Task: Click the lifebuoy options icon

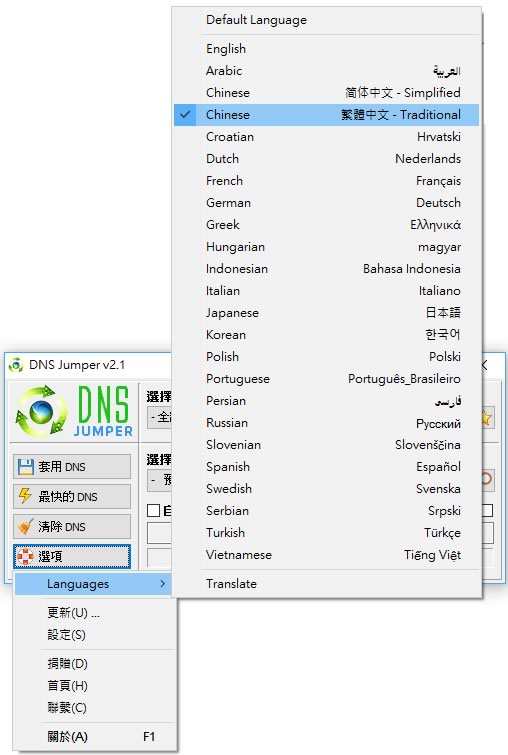Action: click(x=26, y=557)
